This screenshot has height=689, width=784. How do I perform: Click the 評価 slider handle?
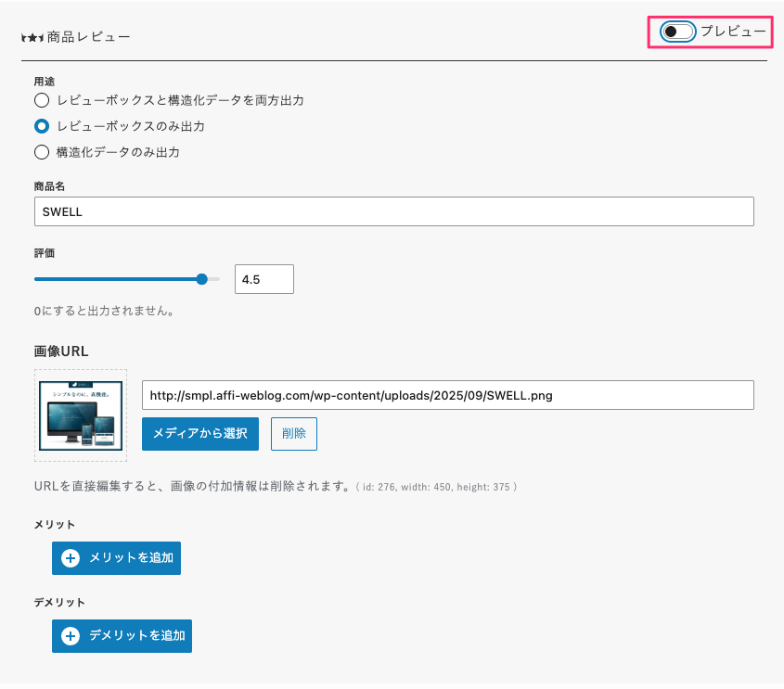pyautogui.click(x=202, y=278)
